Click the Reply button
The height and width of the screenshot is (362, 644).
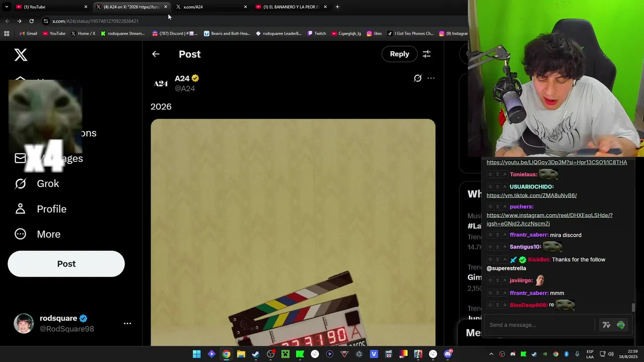399,54
